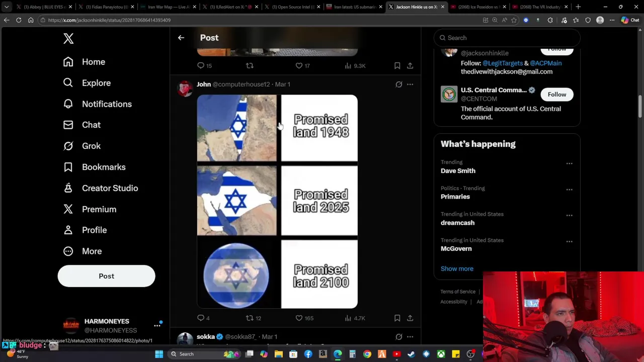This screenshot has width=644, height=362.
Task: Open Chat in the sidebar
Action: coord(82,125)
